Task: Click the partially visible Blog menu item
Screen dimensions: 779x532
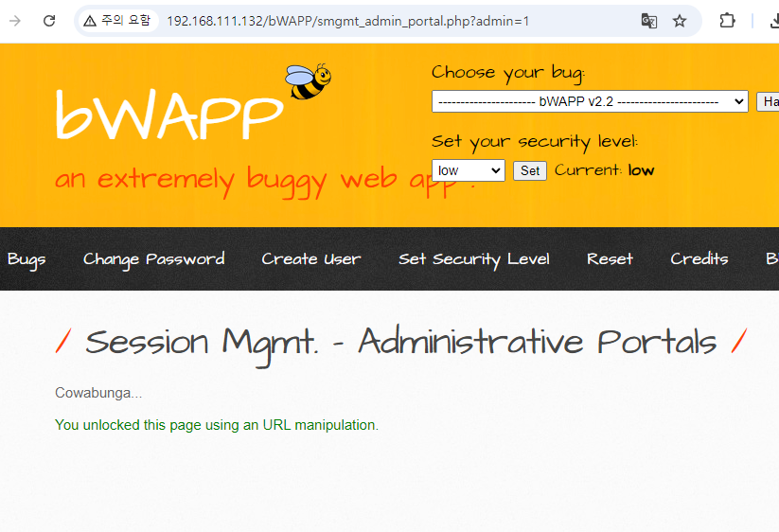Action: (x=772, y=258)
